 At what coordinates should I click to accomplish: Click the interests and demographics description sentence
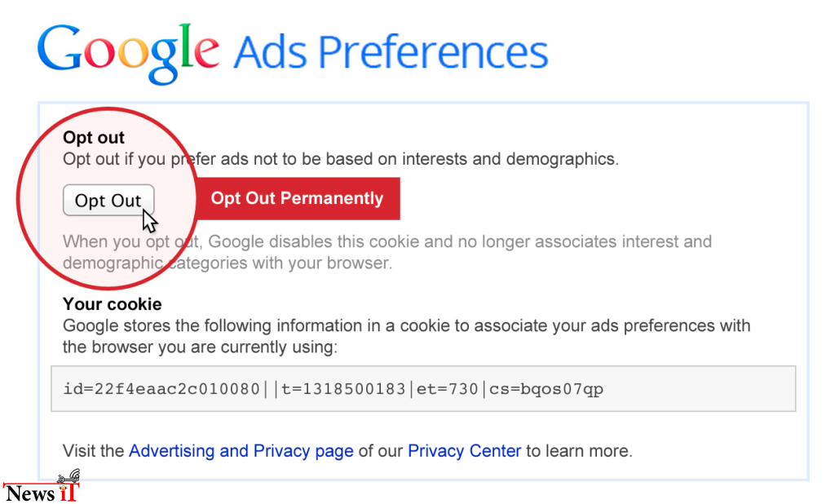click(341, 159)
